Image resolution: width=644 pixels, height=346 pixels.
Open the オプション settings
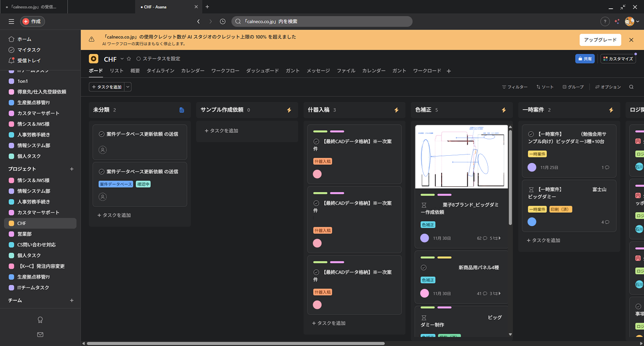(x=608, y=87)
